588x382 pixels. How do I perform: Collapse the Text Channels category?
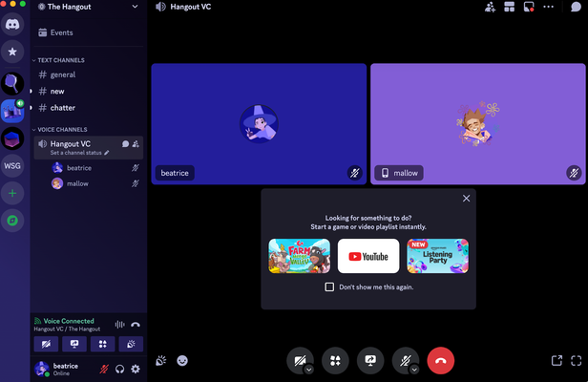tap(59, 60)
